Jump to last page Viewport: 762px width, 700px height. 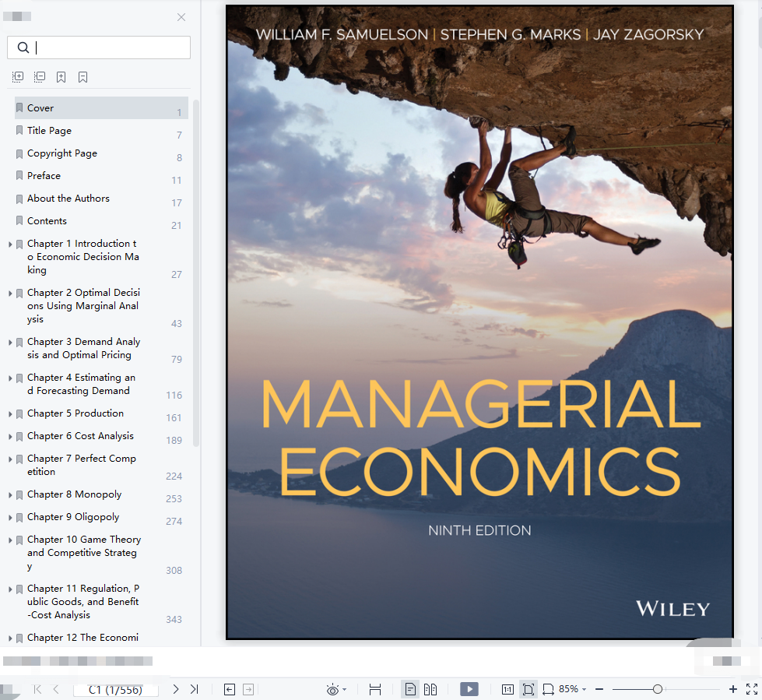coord(195,689)
